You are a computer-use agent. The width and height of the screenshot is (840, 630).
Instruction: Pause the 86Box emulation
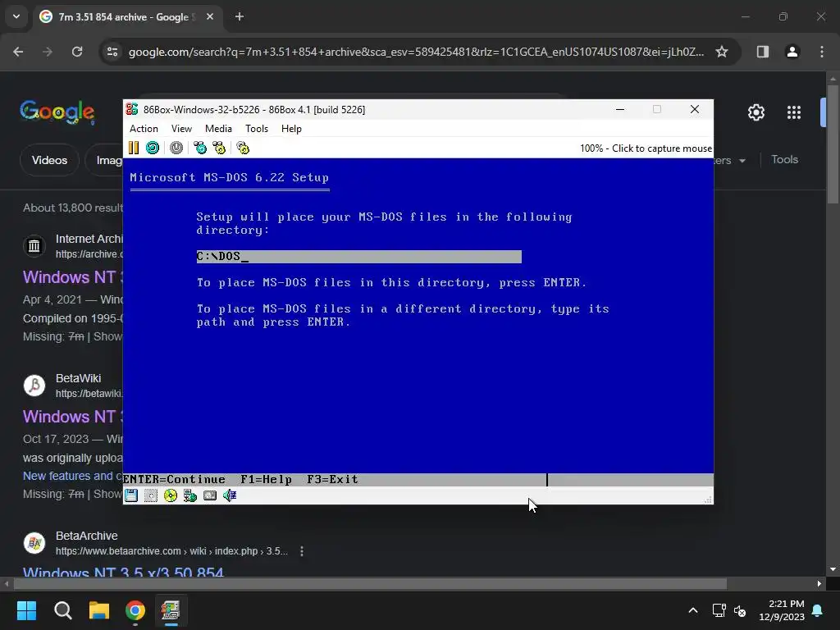click(134, 148)
